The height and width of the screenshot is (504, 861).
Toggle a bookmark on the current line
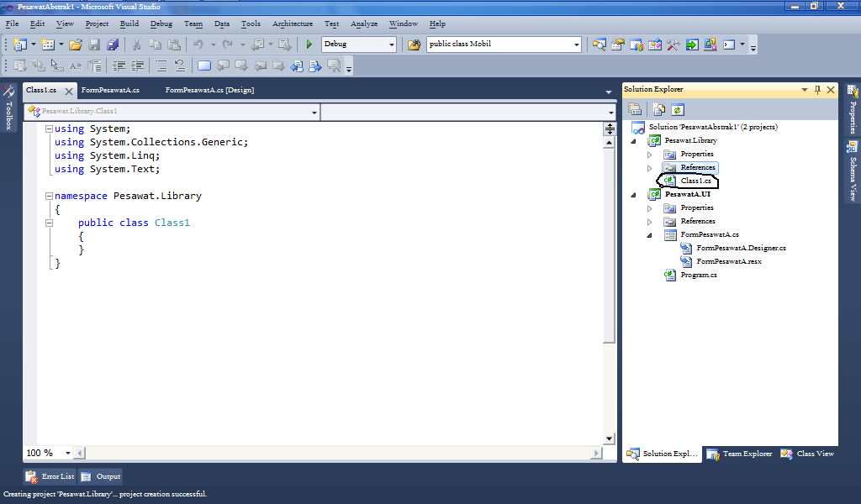click(203, 66)
